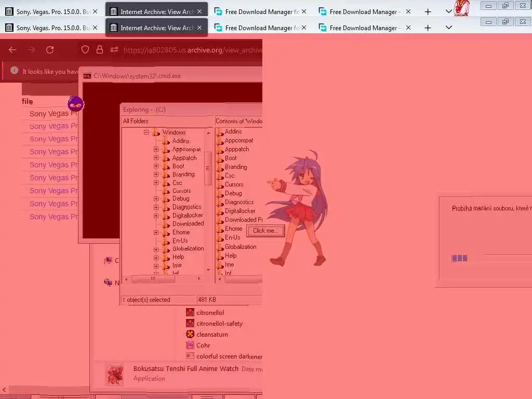532x399 pixels.
Task: Open the cleansaturn application icon
Action: click(190, 334)
